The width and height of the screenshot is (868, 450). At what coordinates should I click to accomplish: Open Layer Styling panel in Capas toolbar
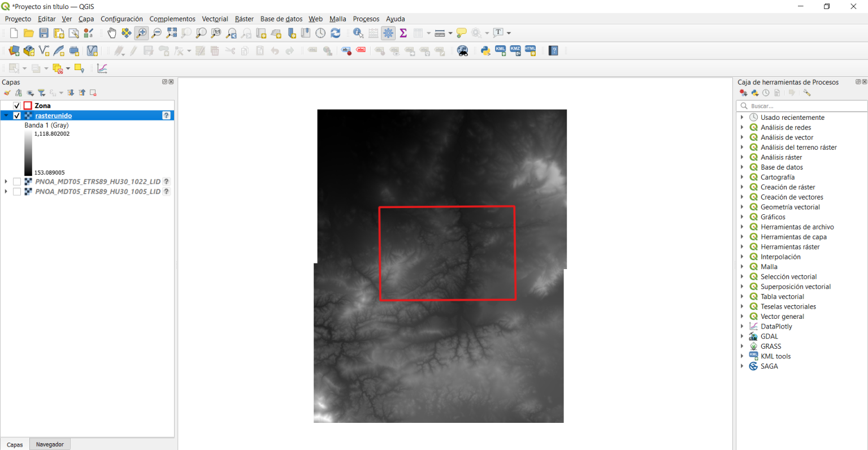pyautogui.click(x=7, y=93)
